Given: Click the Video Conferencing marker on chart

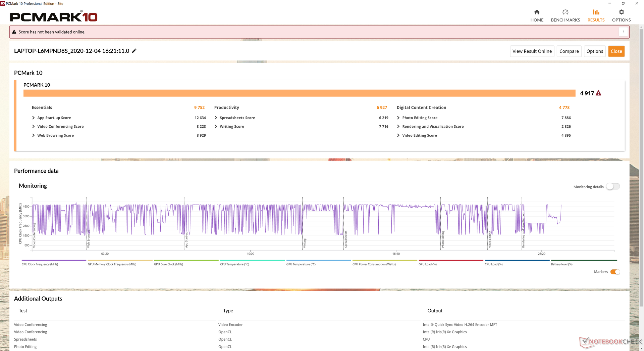Looking at the screenshot, I should (34, 235).
